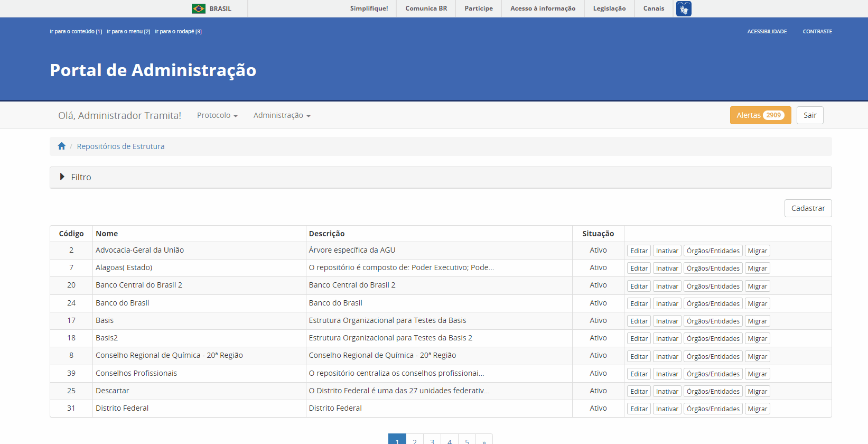Click the ACESSIBILIDADE link
This screenshot has height=444, width=868.
click(x=767, y=32)
